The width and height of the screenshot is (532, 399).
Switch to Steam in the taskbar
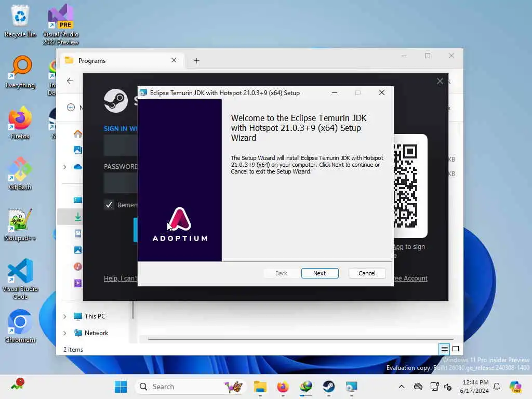(x=328, y=387)
